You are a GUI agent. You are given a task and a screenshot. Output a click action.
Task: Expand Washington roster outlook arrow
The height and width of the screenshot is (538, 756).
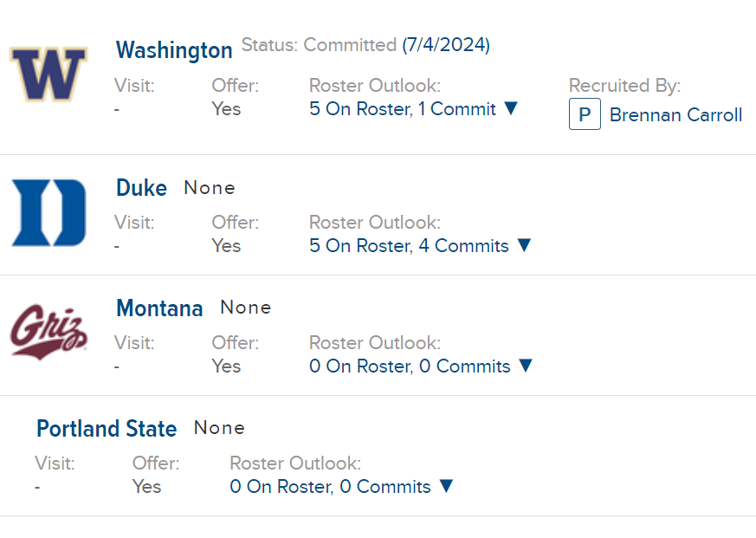click(511, 108)
